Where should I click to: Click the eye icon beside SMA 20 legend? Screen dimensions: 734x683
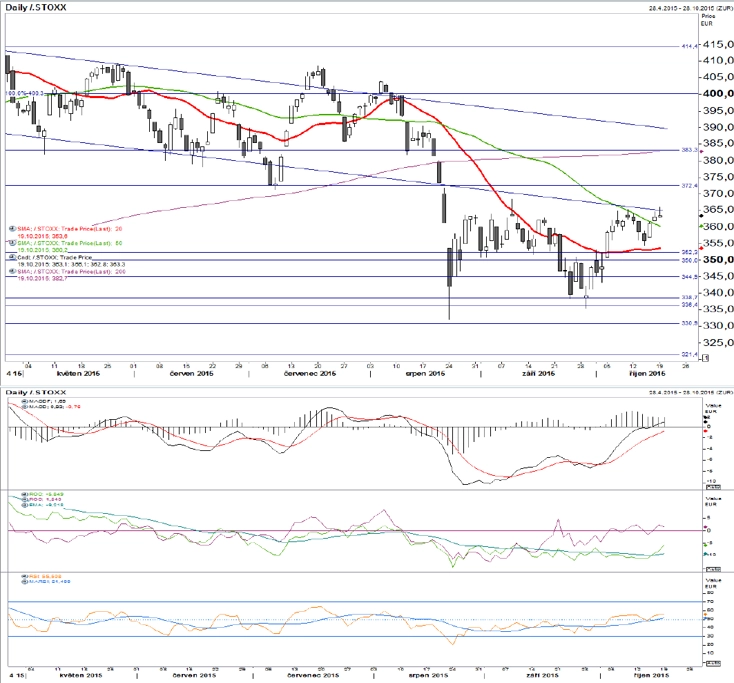click(13, 229)
